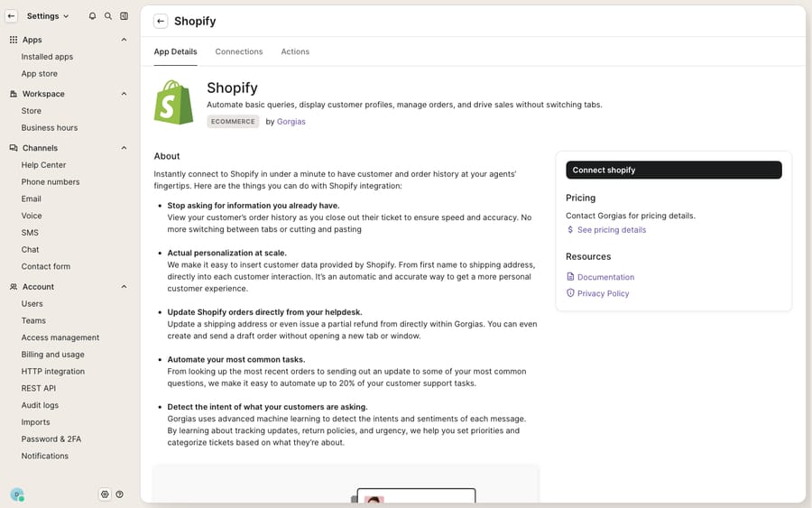Screen dimensions: 812x508
Task: Open the help question mark icon
Action: coord(120,494)
